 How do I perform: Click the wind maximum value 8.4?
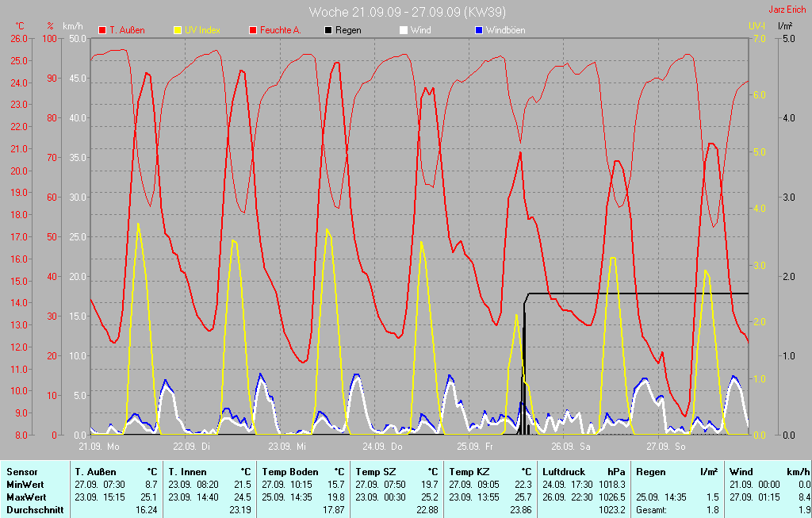click(x=805, y=497)
